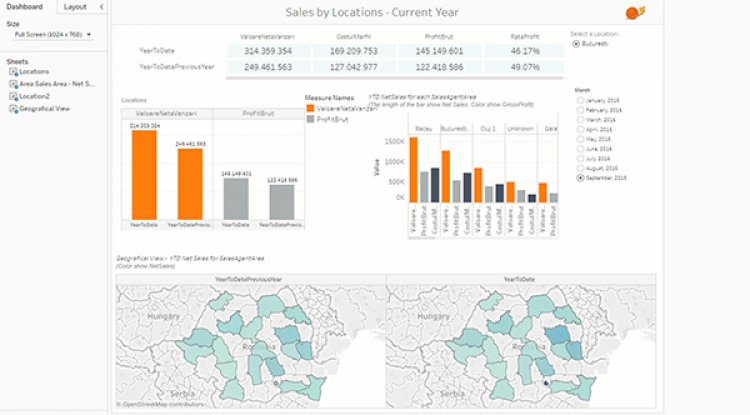
Task: Click the YearToDate map header
Action: [x=520, y=279]
